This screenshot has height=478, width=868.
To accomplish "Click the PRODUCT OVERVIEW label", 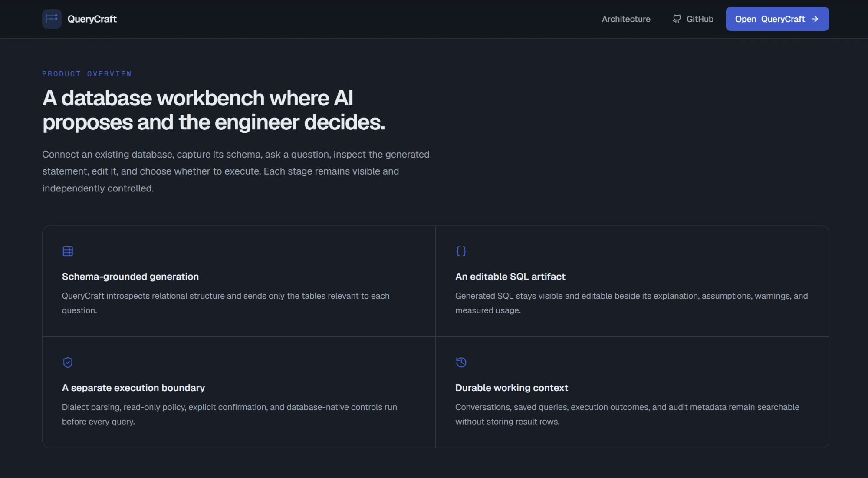I will click(87, 74).
